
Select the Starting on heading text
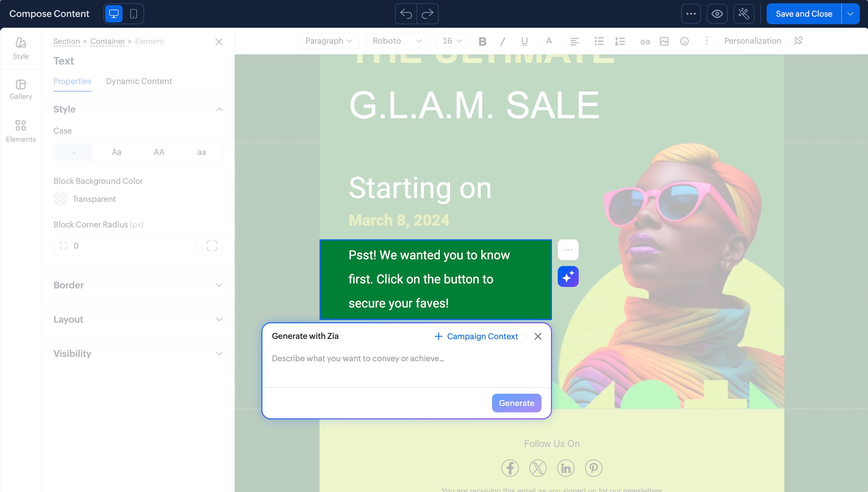[420, 189]
